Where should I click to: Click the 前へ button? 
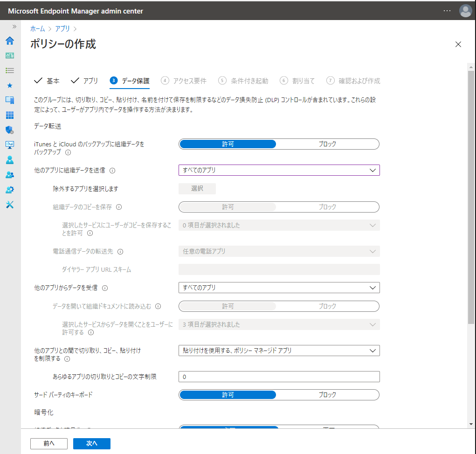(49, 443)
